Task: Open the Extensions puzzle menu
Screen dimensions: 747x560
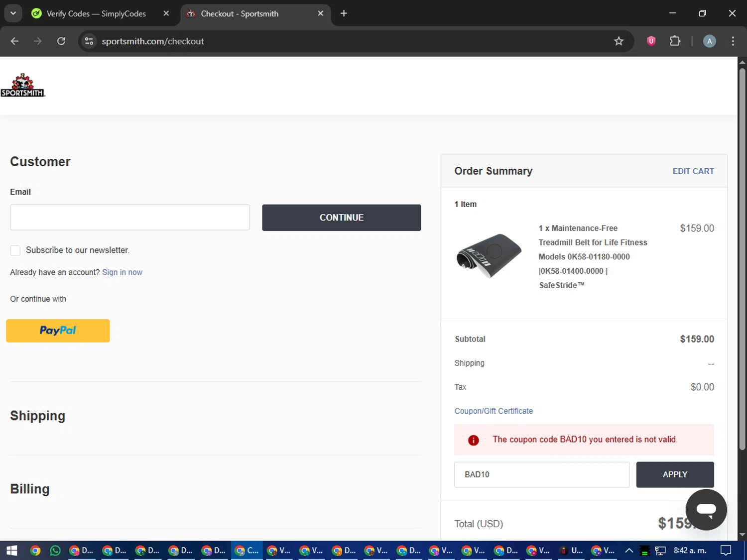Action: [675, 41]
